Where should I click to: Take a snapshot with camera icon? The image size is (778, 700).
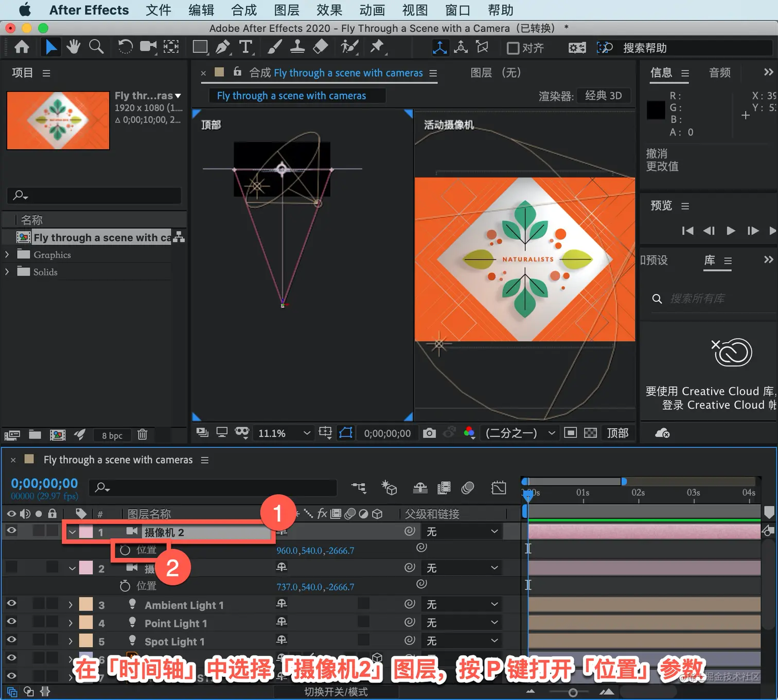[x=429, y=433]
